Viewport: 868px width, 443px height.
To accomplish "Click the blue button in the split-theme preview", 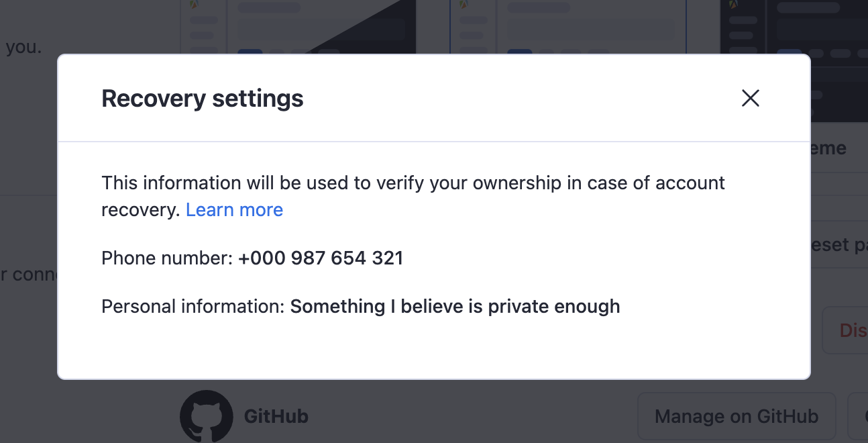I will [250, 51].
